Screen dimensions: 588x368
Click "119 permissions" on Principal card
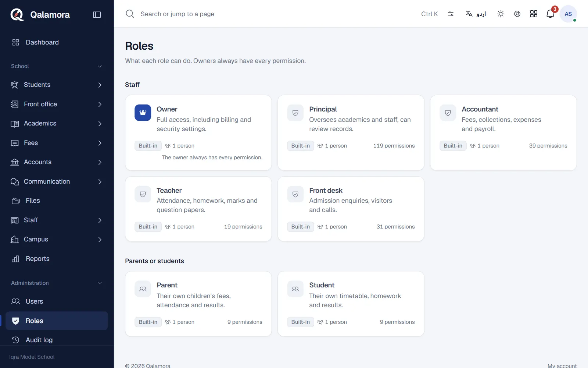tap(394, 146)
